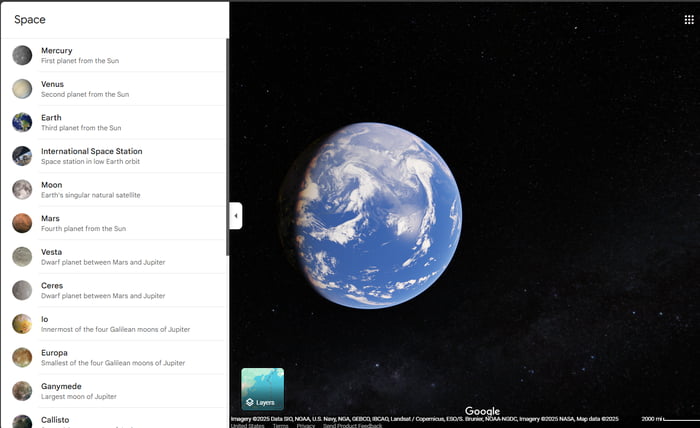Select 'Earth's singular natural satellite' description
The image size is (700, 428).
click(91, 195)
